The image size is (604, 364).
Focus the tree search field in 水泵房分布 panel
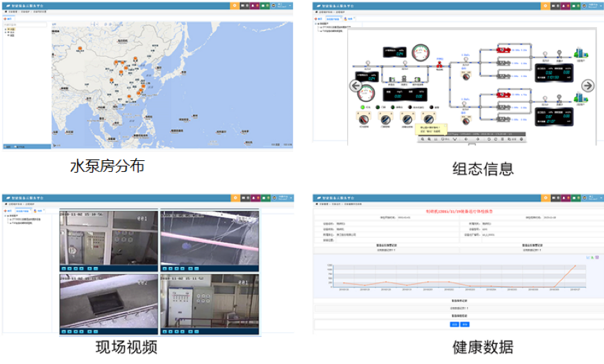pos(26,25)
